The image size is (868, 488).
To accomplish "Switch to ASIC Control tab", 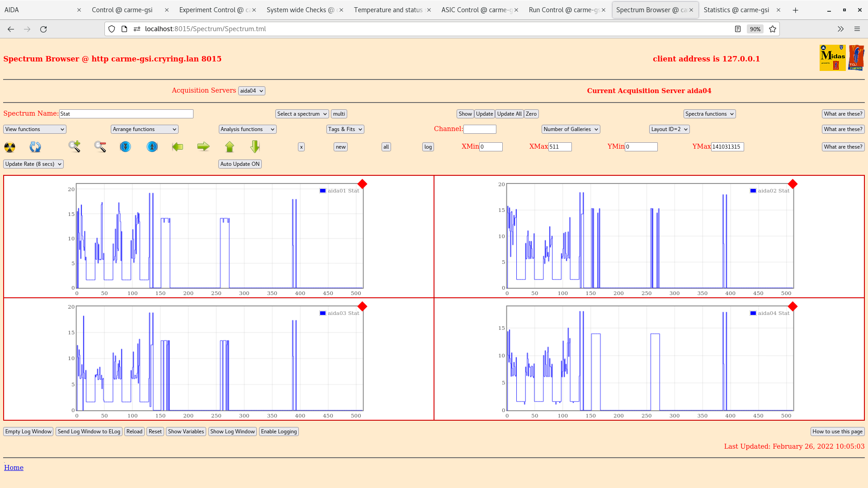I will coord(480,10).
